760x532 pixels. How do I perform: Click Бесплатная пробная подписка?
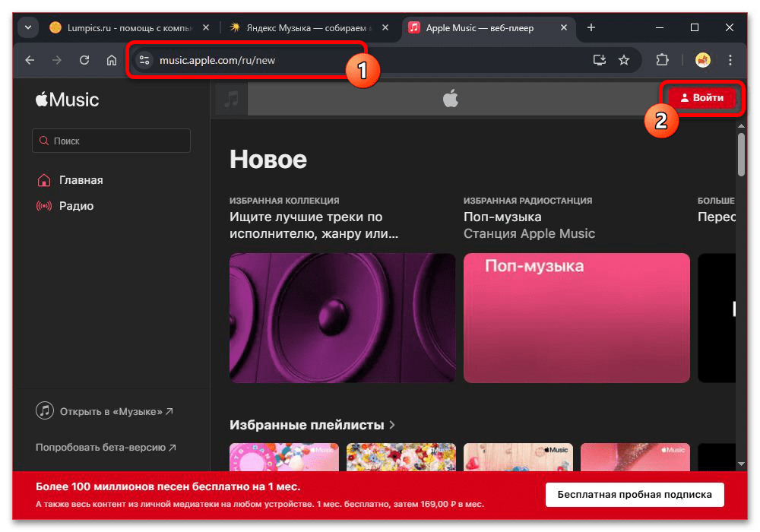[635, 494]
